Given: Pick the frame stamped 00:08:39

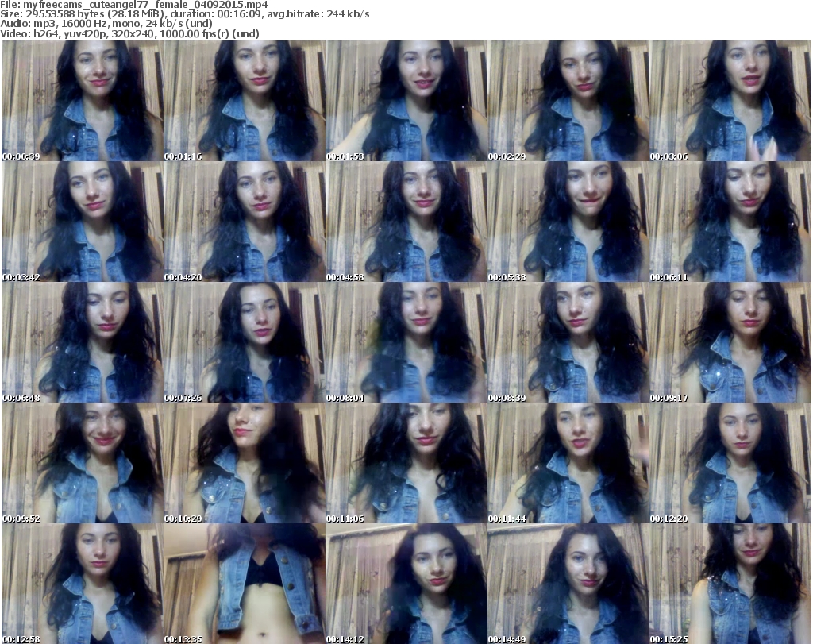Looking at the screenshot, I should coord(568,342).
